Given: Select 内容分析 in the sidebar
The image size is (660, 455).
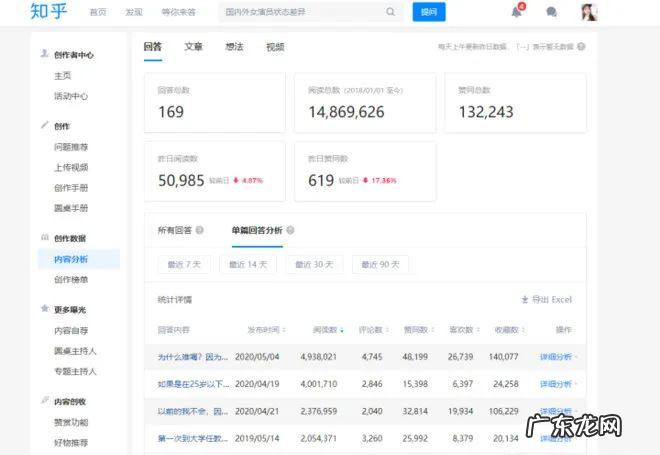Looking at the screenshot, I should [79, 259].
